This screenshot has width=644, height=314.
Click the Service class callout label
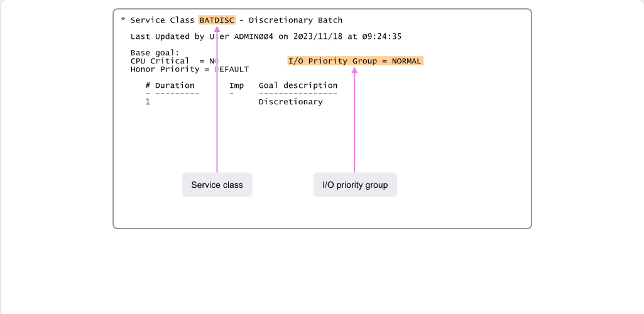(217, 185)
